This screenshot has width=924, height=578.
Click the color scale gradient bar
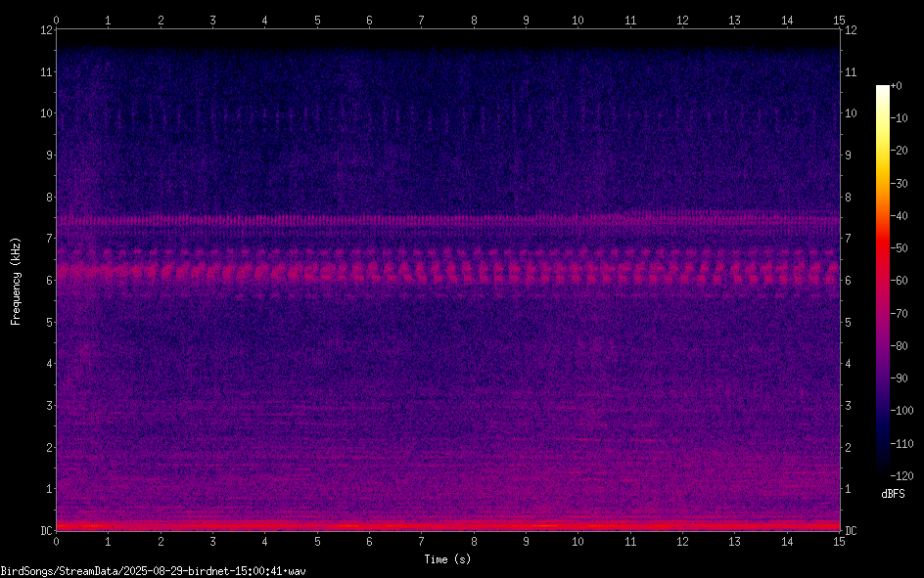(882, 280)
